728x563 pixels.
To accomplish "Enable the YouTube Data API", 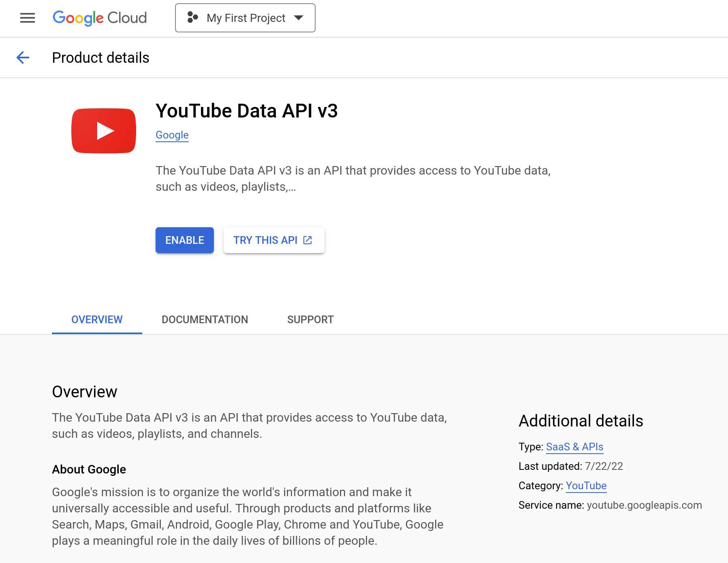I will click(x=185, y=240).
